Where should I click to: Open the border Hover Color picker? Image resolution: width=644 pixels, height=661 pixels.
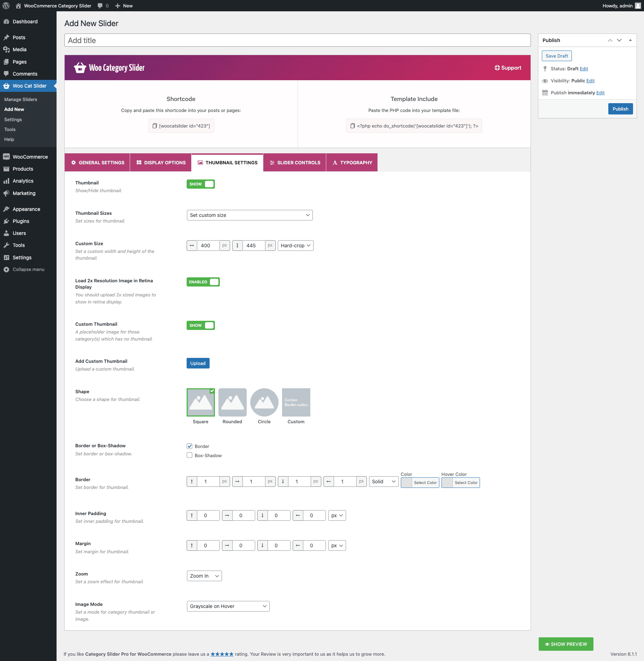[x=460, y=483]
